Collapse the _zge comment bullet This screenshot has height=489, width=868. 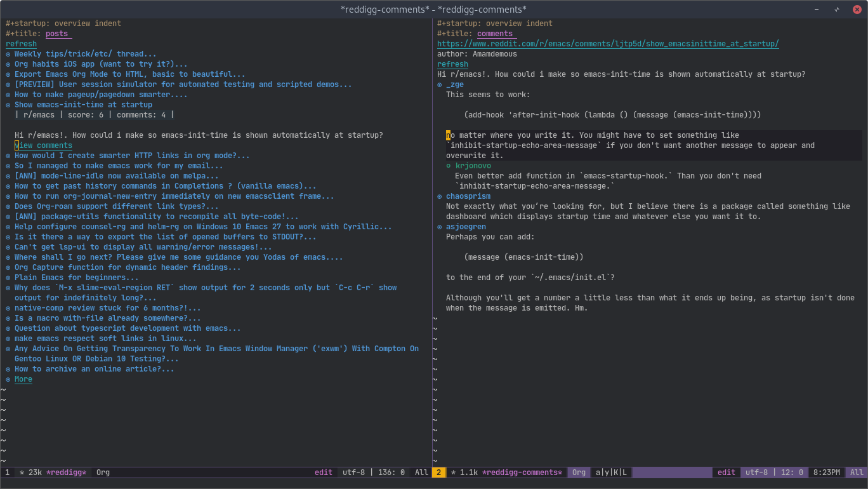tap(440, 84)
